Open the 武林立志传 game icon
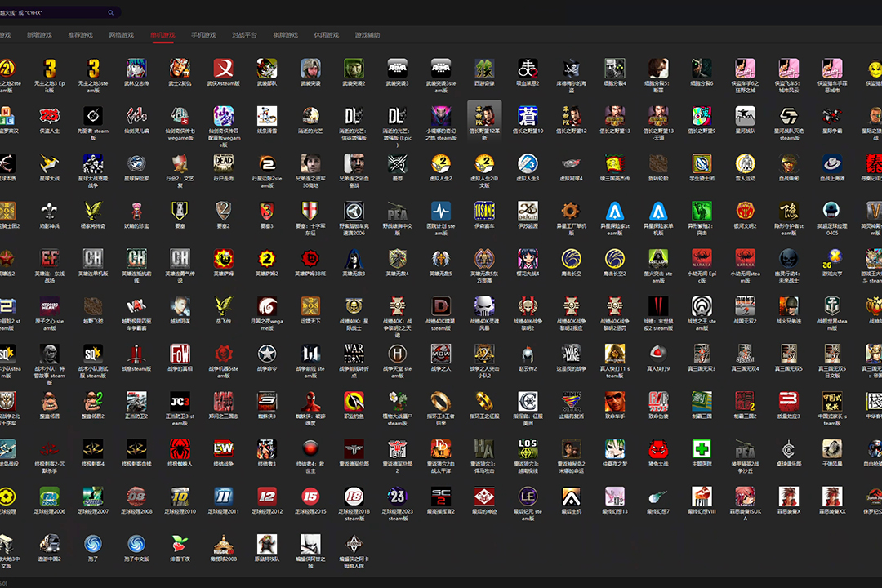Screen dimensions: 882x588 (x=136, y=69)
